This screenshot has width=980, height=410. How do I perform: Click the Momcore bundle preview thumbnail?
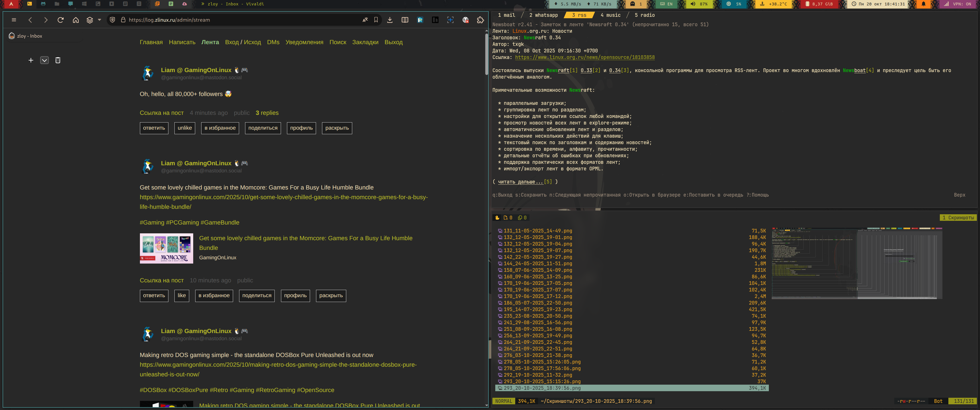tap(166, 248)
